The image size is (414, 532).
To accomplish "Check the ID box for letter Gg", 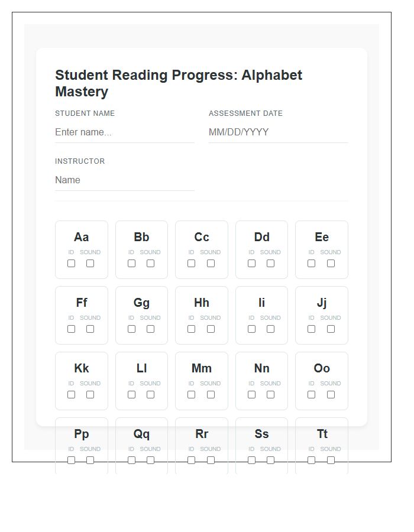I will (131, 329).
